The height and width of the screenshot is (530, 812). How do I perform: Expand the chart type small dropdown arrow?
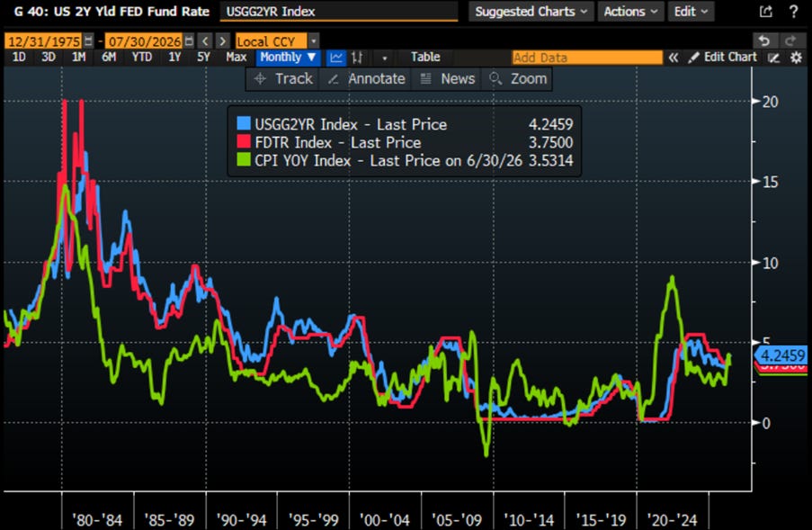pyautogui.click(x=384, y=58)
